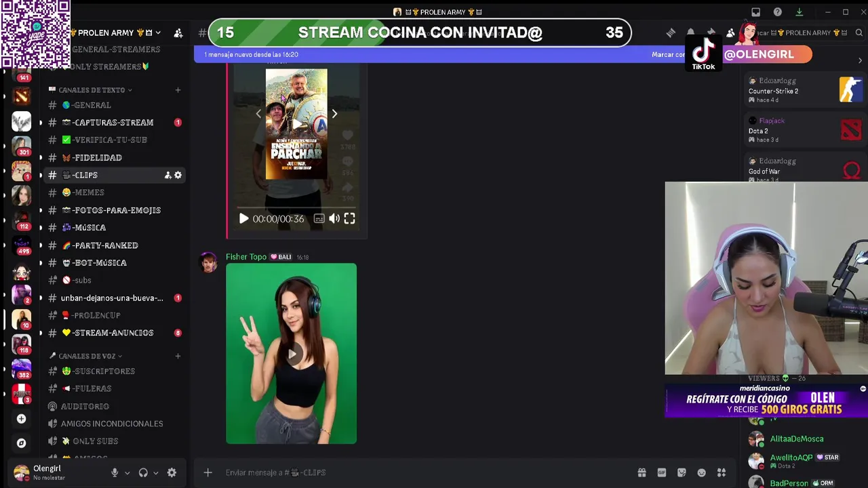Open the -FOTOS-PARA-EMOJIS channel
868x488 pixels.
point(114,210)
